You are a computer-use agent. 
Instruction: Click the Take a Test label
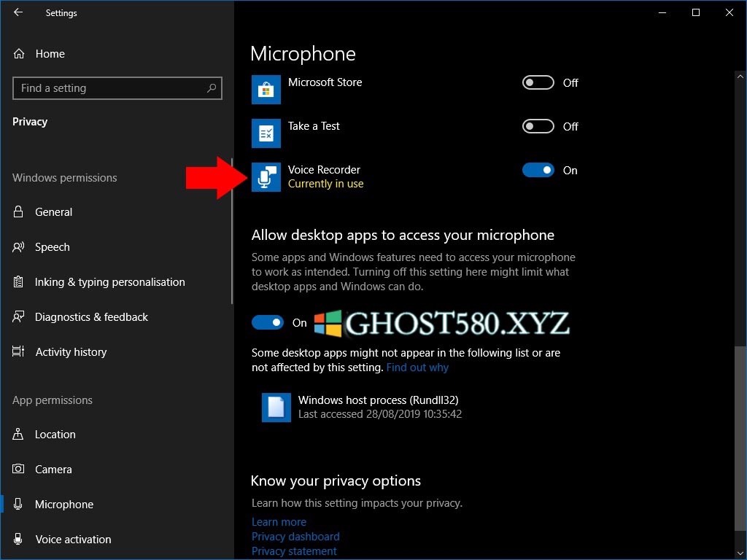click(314, 126)
